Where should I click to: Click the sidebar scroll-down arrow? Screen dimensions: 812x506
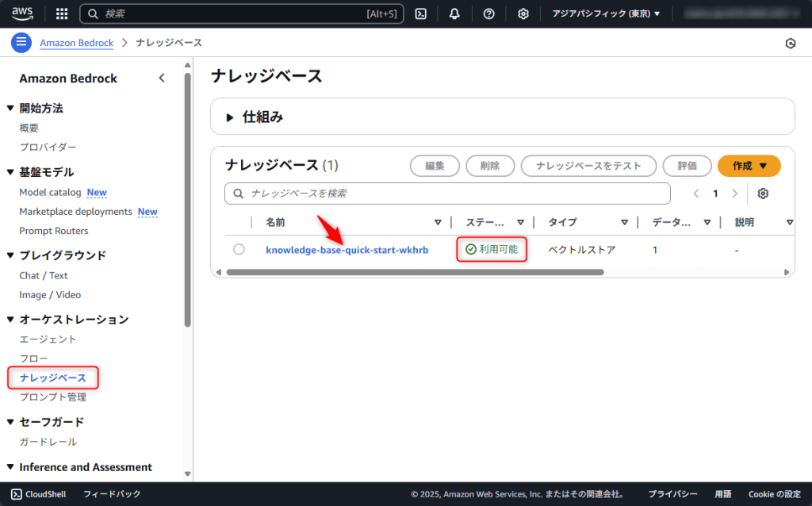point(187,474)
